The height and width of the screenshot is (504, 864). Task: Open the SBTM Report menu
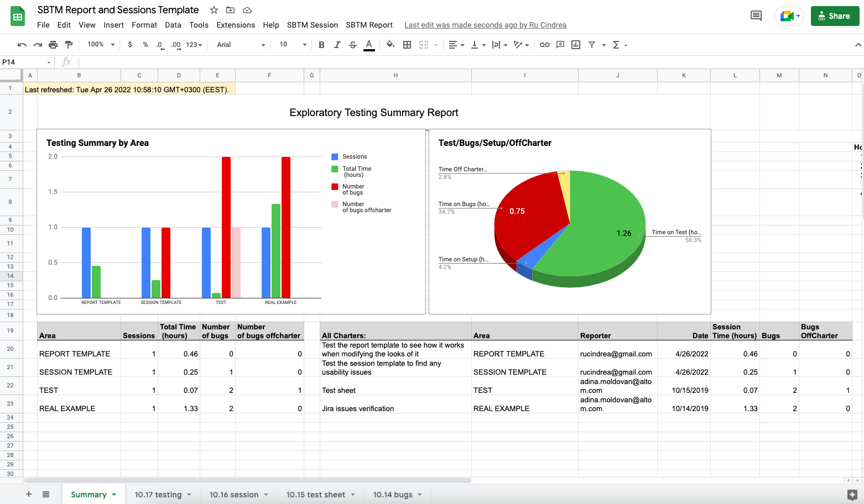tap(369, 25)
